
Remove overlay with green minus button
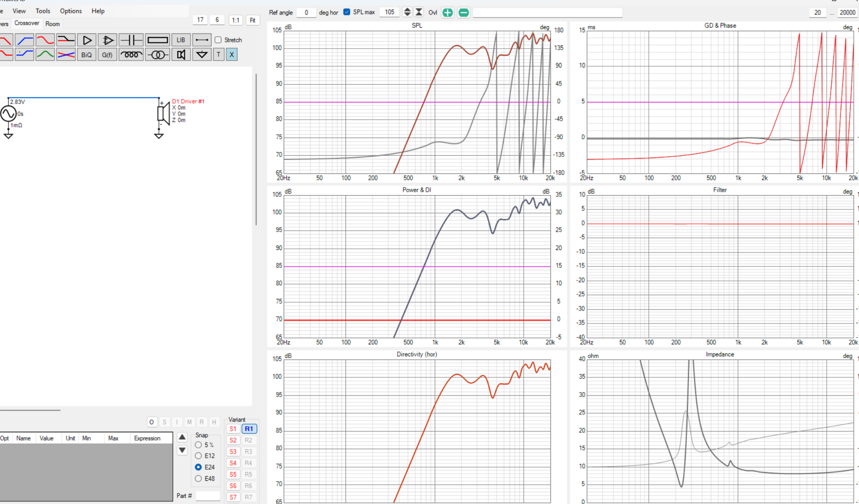[x=463, y=13]
